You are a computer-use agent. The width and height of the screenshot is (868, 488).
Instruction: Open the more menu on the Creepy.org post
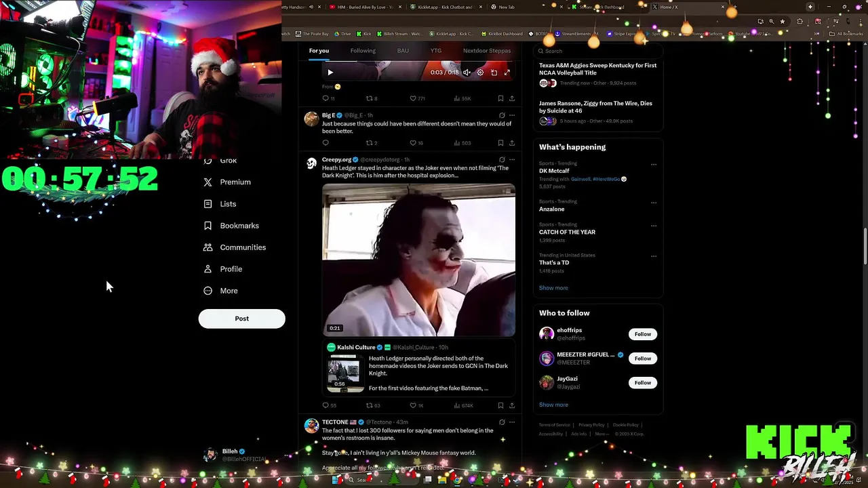[x=512, y=160]
